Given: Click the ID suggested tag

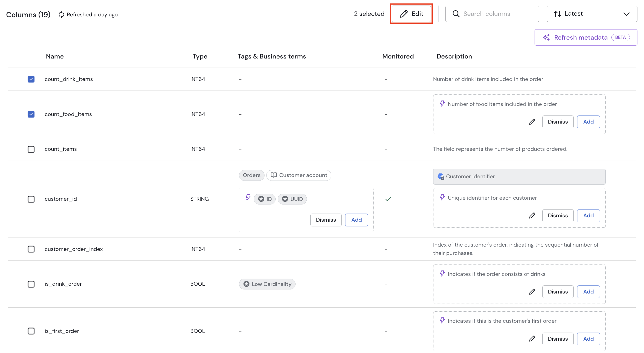Looking at the screenshot, I should pyautogui.click(x=265, y=199).
